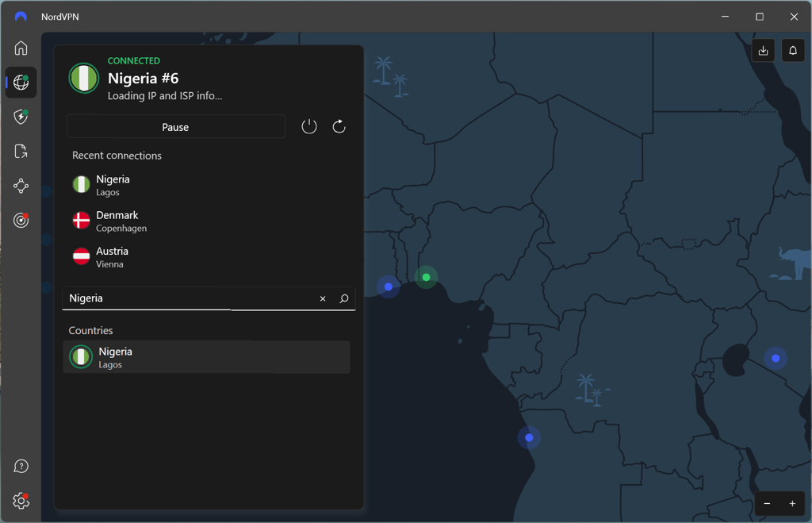Disconnect using the power icon
This screenshot has width=812, height=523.
pyautogui.click(x=309, y=126)
